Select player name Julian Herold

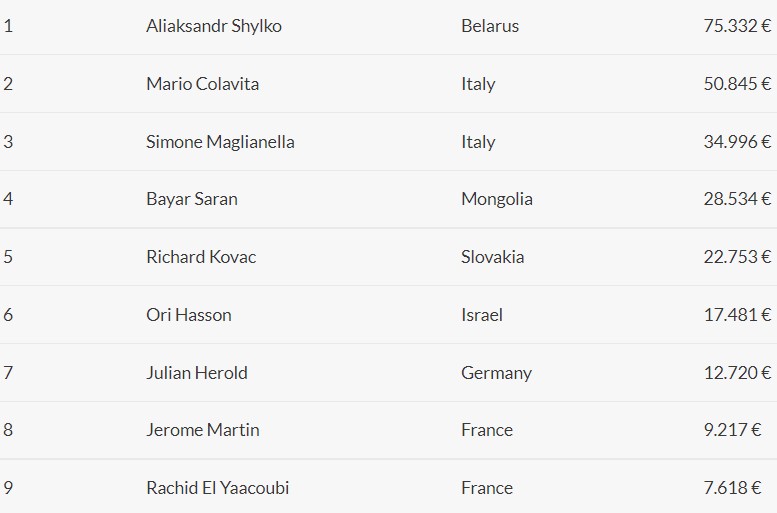[196, 373]
